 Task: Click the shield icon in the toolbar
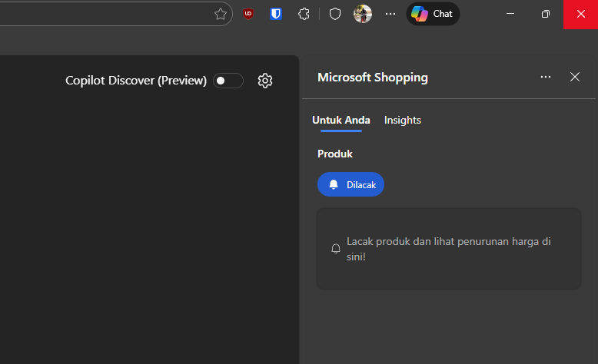pyautogui.click(x=334, y=14)
